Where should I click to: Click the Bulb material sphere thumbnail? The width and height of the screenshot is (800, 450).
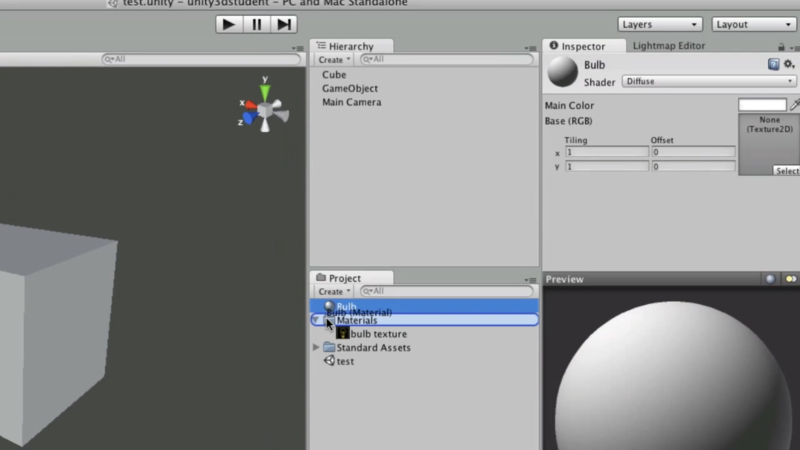(562, 71)
